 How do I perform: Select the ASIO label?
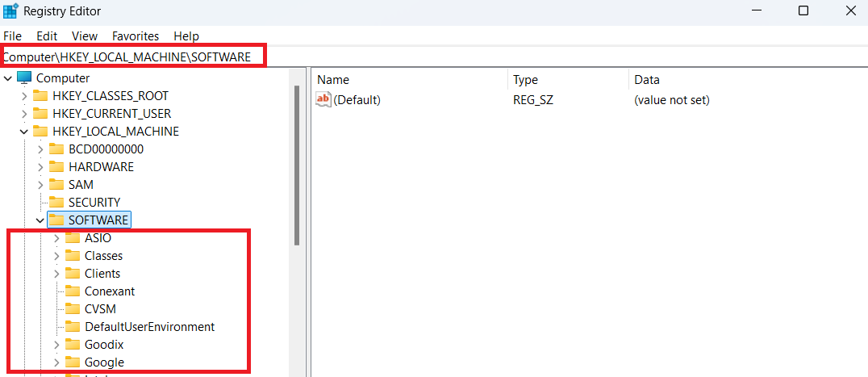(x=98, y=239)
